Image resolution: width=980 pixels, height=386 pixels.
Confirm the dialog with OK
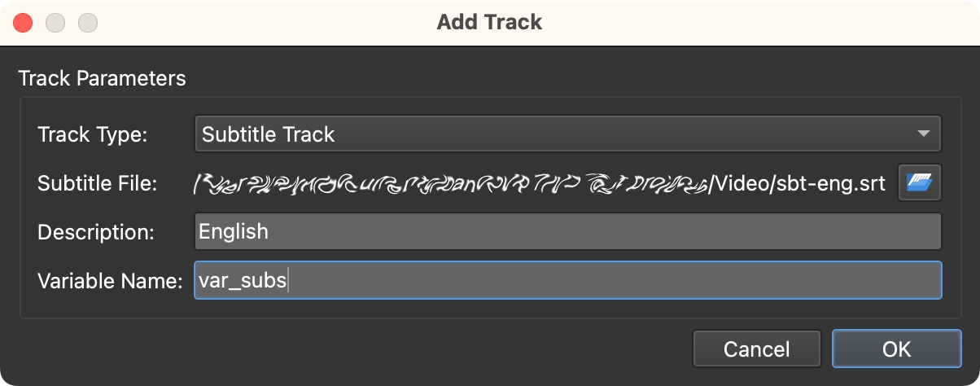pos(896,349)
